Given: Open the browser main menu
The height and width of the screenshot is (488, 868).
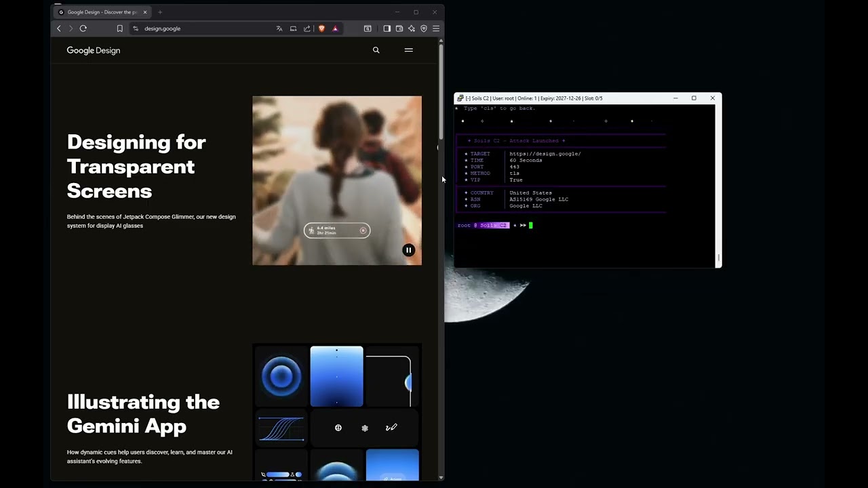Looking at the screenshot, I should click(436, 28).
